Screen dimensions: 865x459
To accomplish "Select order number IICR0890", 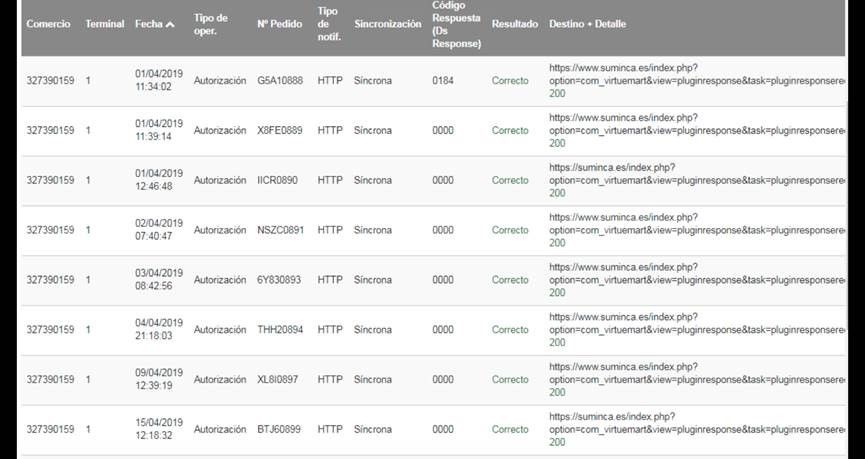I will tap(277, 180).
